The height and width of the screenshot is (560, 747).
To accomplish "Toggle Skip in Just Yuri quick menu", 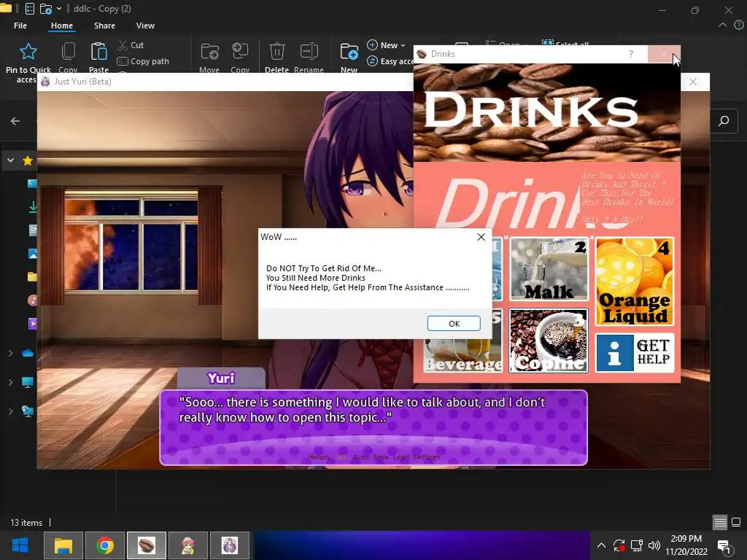I will tap(341, 457).
